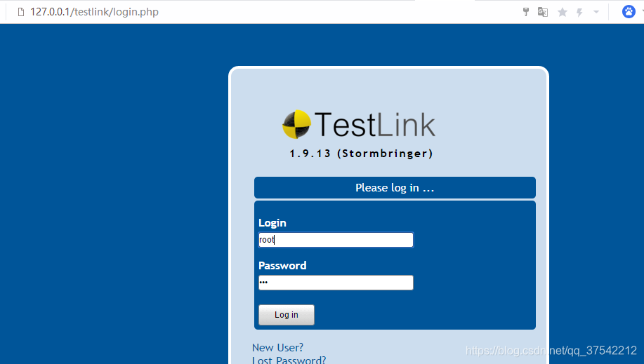Open the Lost Password? link

[289, 360]
